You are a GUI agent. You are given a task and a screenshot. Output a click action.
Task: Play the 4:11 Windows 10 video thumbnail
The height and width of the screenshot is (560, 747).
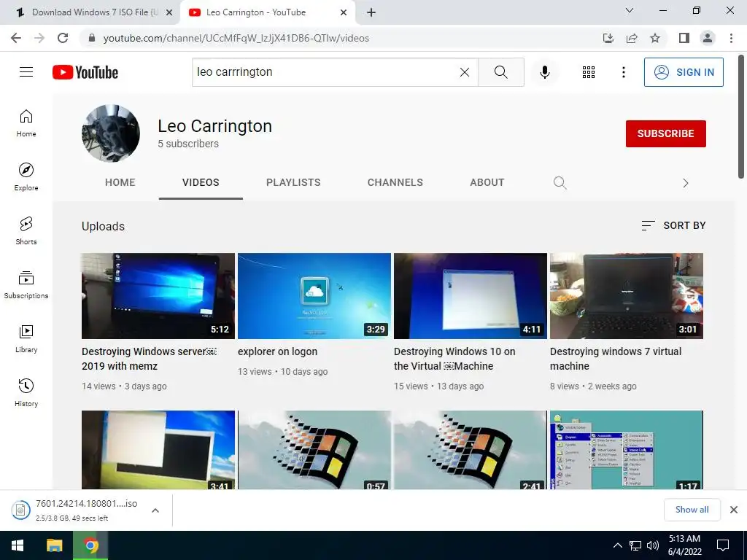point(471,296)
